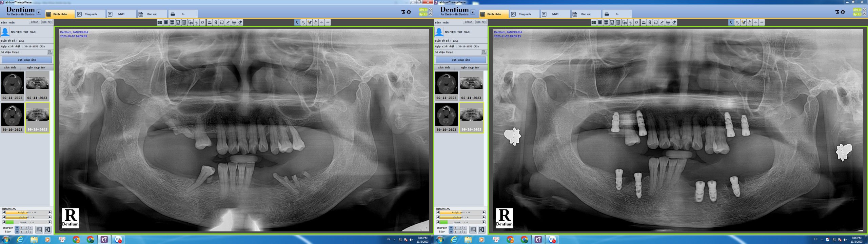Click the magnifier zoom tool in left window
This screenshot has height=244, width=868.
tap(303, 22)
